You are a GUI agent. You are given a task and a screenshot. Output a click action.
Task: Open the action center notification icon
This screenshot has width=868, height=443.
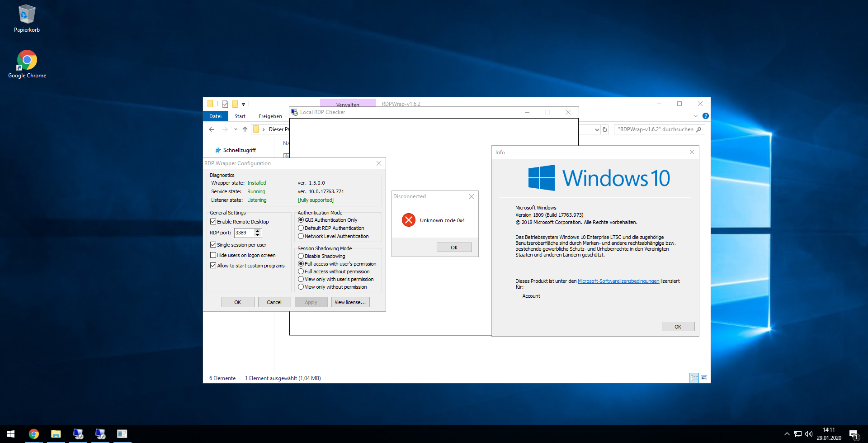[854, 434]
